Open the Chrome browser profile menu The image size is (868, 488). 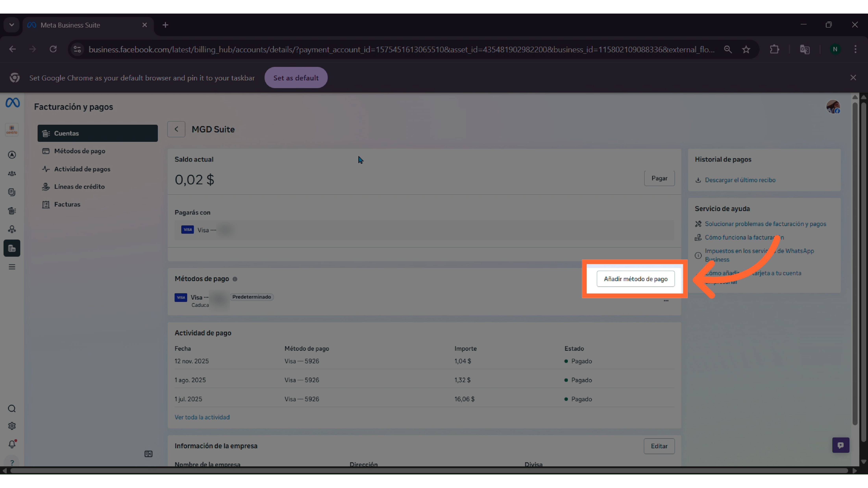pos(835,49)
